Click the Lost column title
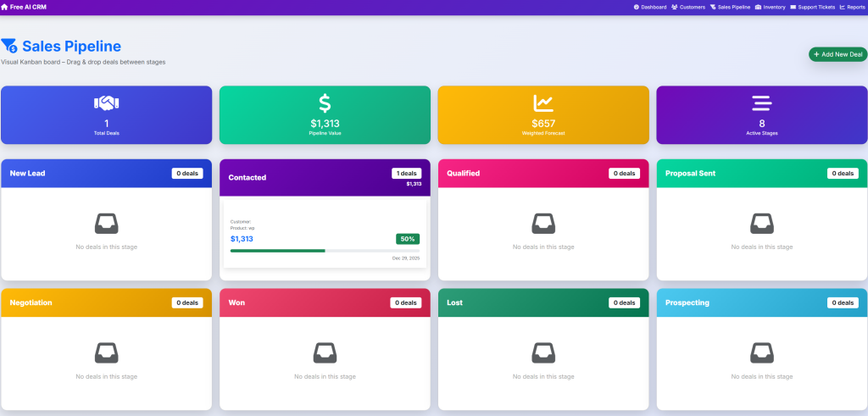Viewport: 868px width, 416px height. pos(454,302)
